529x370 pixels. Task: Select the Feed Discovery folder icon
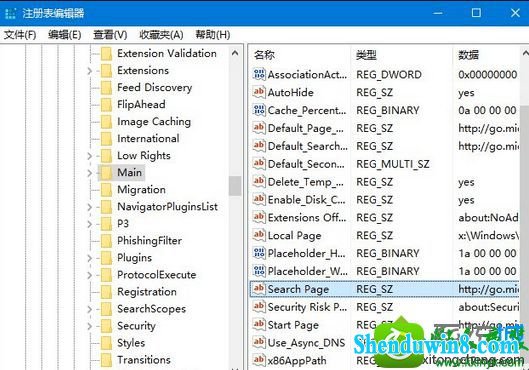click(x=107, y=88)
